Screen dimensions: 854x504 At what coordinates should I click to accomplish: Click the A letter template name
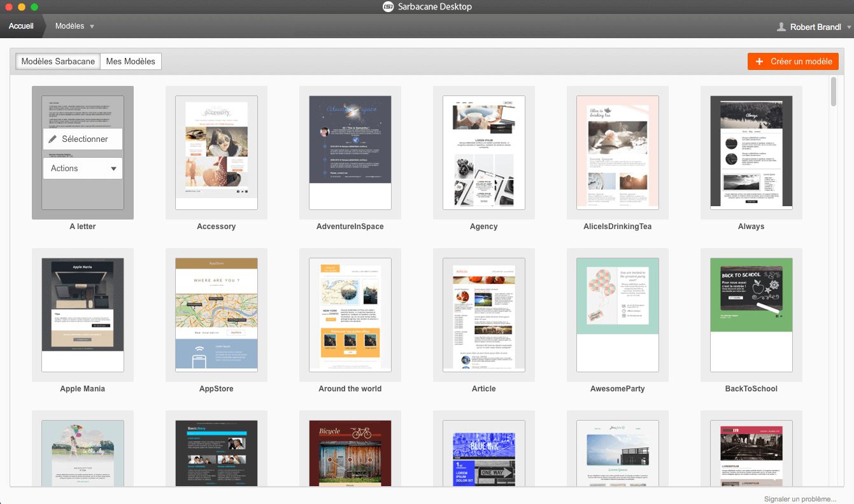(83, 227)
